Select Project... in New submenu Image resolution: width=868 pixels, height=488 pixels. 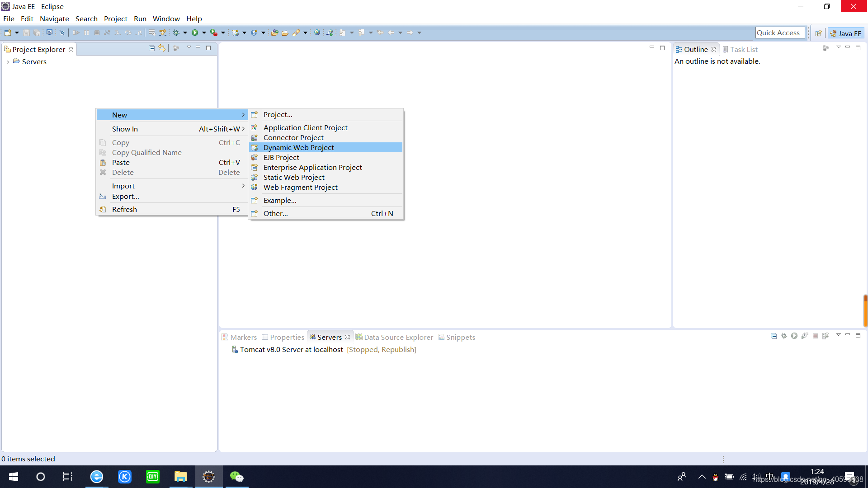pyautogui.click(x=326, y=114)
